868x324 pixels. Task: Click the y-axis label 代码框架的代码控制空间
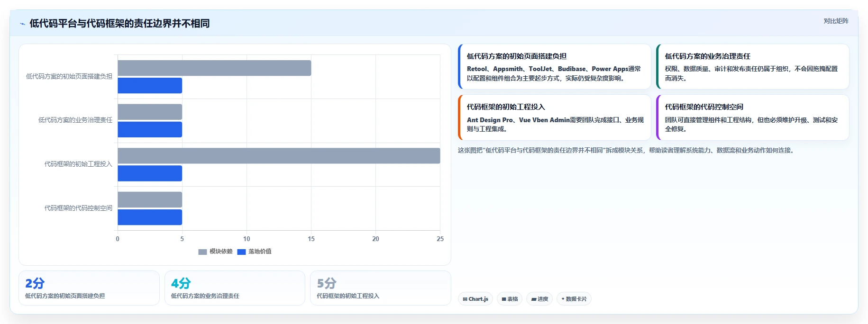78,208
